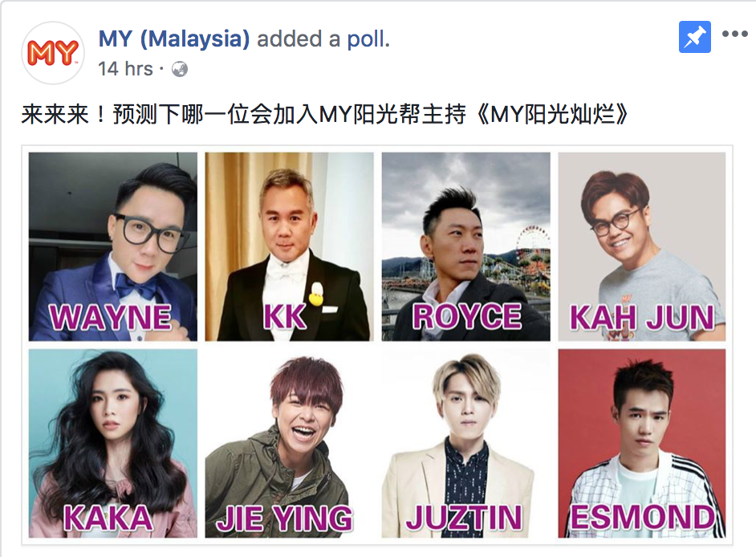Select the KAH JUN poll photo
Image resolution: width=756 pixels, height=557 pixels.
point(642,246)
